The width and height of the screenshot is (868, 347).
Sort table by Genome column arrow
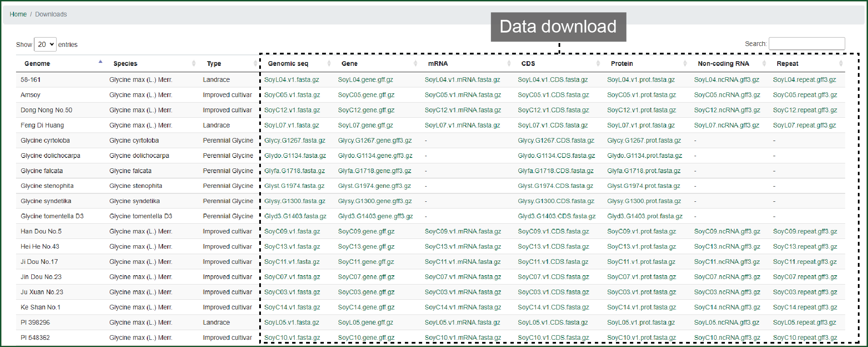tap(100, 63)
